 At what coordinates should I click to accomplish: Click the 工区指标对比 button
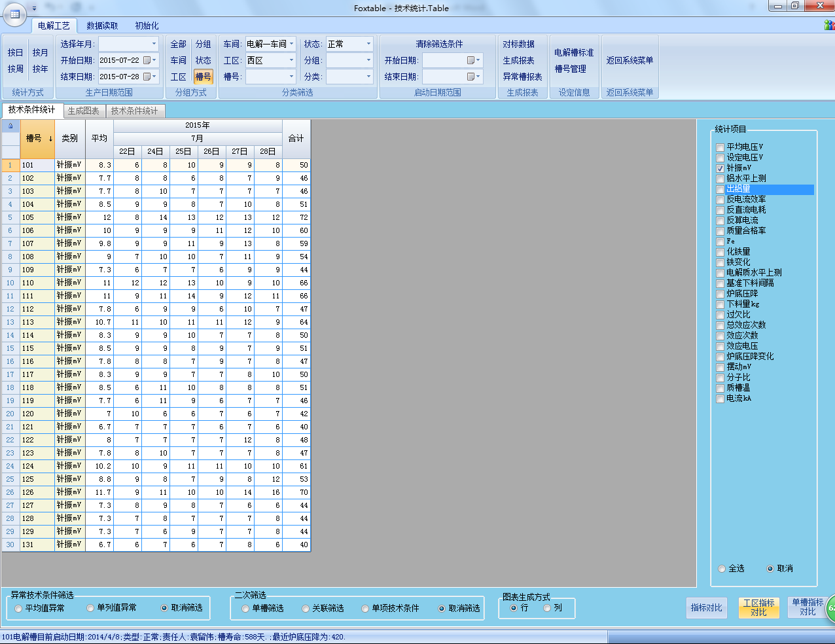(x=758, y=608)
